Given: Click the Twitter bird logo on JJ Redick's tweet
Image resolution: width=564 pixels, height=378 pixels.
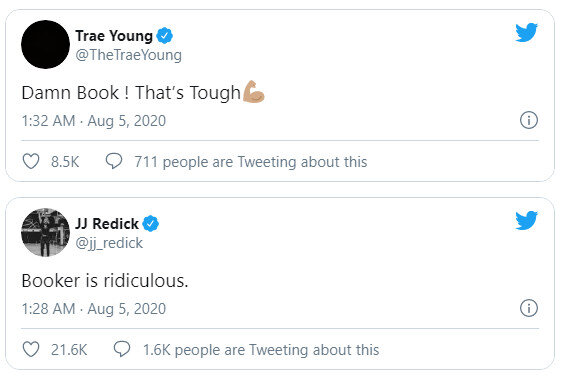Looking at the screenshot, I should point(526,220).
